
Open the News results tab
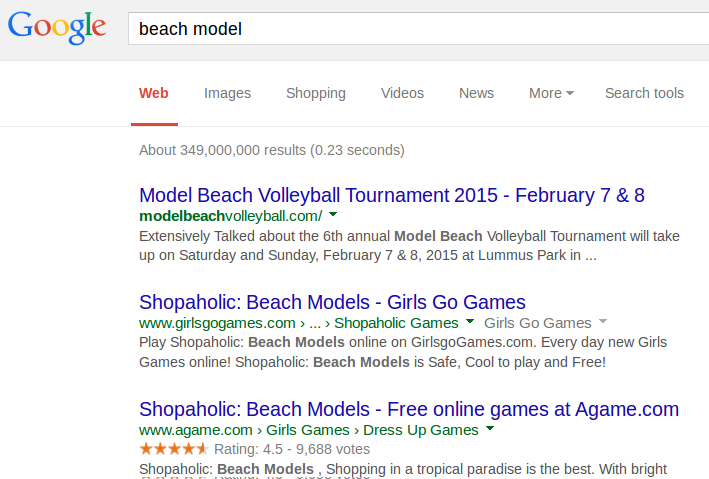point(476,93)
